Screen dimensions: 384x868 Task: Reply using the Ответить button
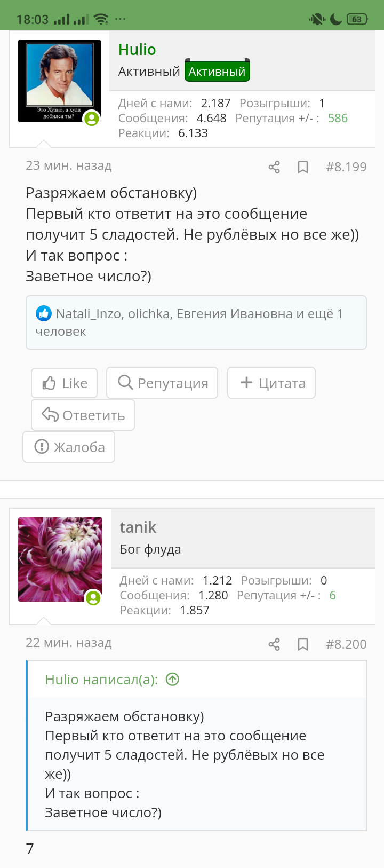pos(83,415)
